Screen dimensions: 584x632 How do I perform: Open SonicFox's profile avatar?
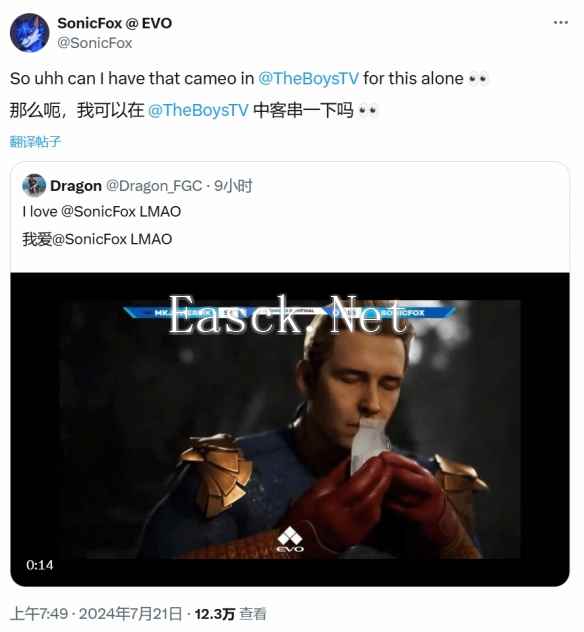tap(29, 33)
